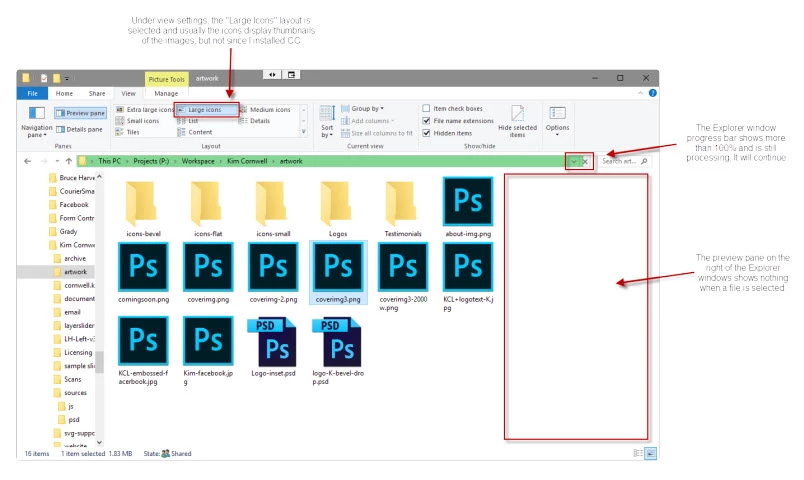The image size is (804, 480).
Task: Select KCL-embossed-facerbook.jpg file
Action: coord(143,351)
